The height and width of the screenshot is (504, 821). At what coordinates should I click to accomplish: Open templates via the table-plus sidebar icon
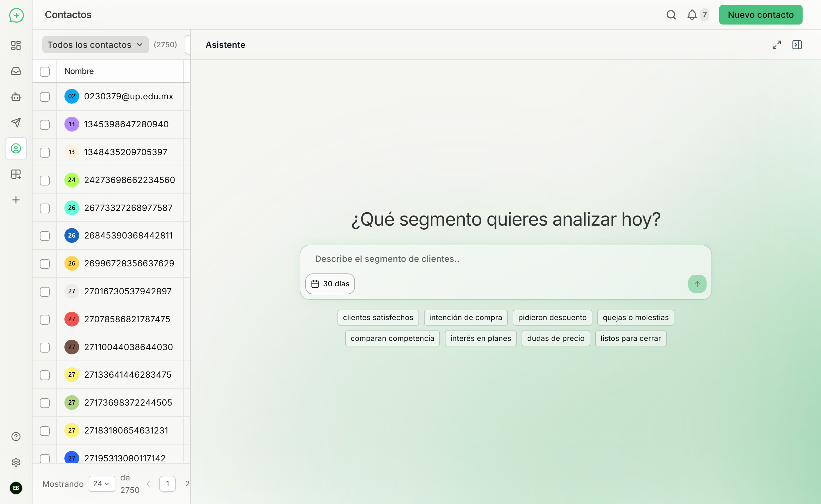pyautogui.click(x=16, y=174)
